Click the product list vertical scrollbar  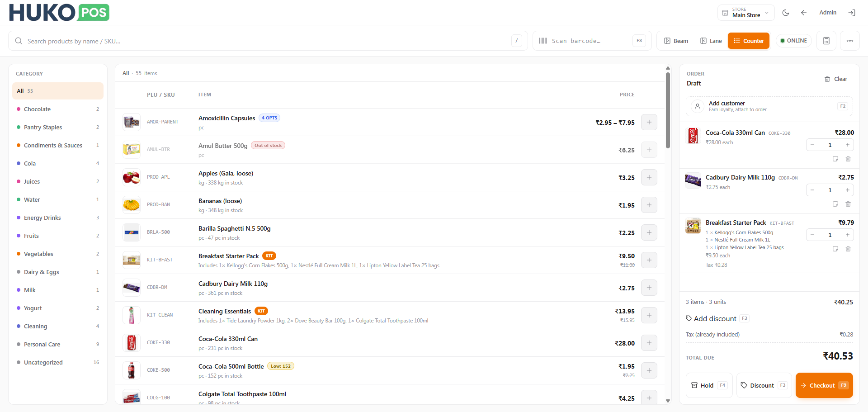668,110
